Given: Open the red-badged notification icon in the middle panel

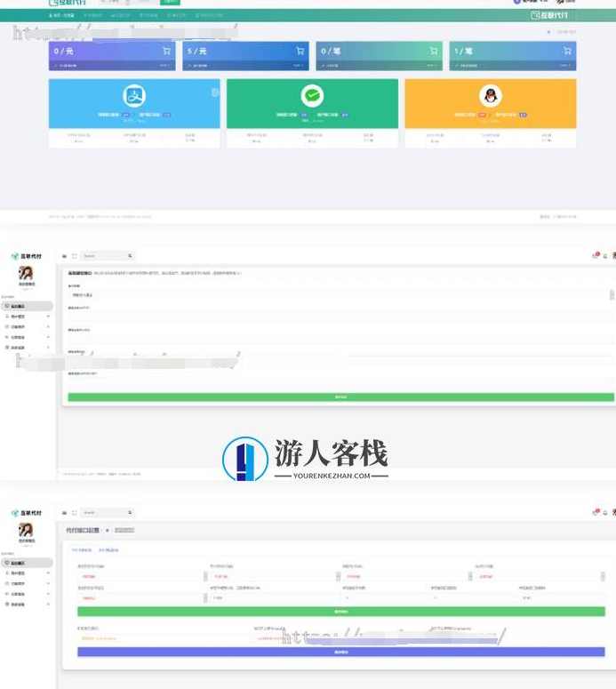Looking at the screenshot, I should pos(596,255).
